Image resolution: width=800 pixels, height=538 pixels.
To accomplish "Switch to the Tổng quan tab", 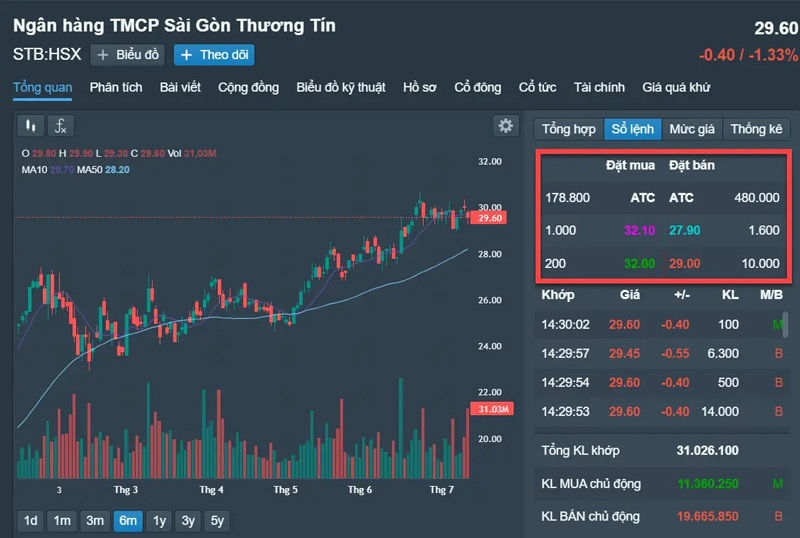I will [x=42, y=87].
